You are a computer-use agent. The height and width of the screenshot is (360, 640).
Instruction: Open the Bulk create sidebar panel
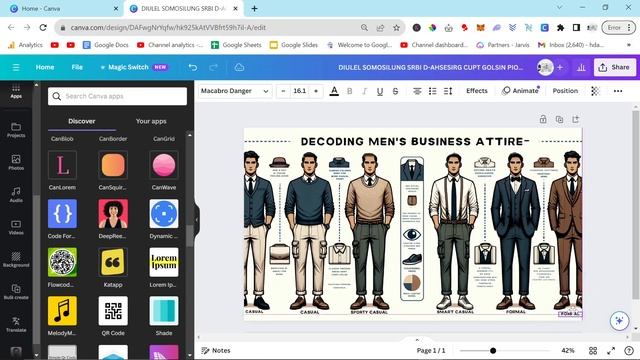pyautogui.click(x=16, y=292)
